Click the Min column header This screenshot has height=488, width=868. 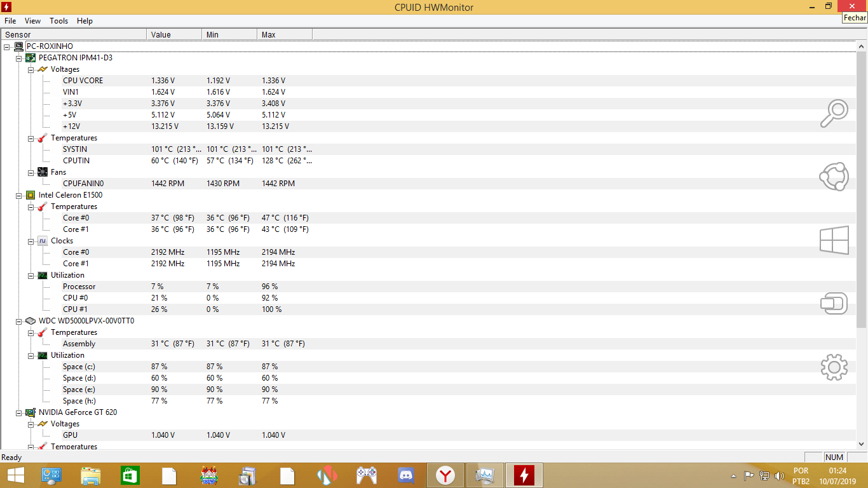[x=229, y=34]
